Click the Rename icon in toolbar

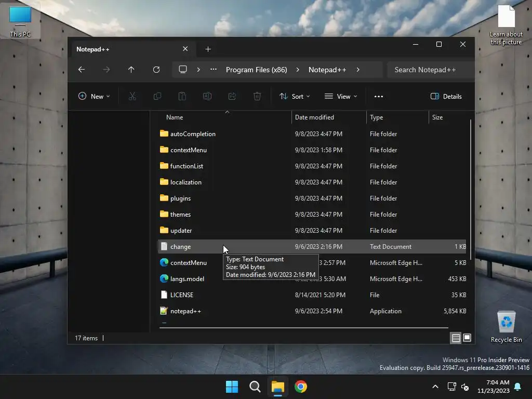pos(207,96)
